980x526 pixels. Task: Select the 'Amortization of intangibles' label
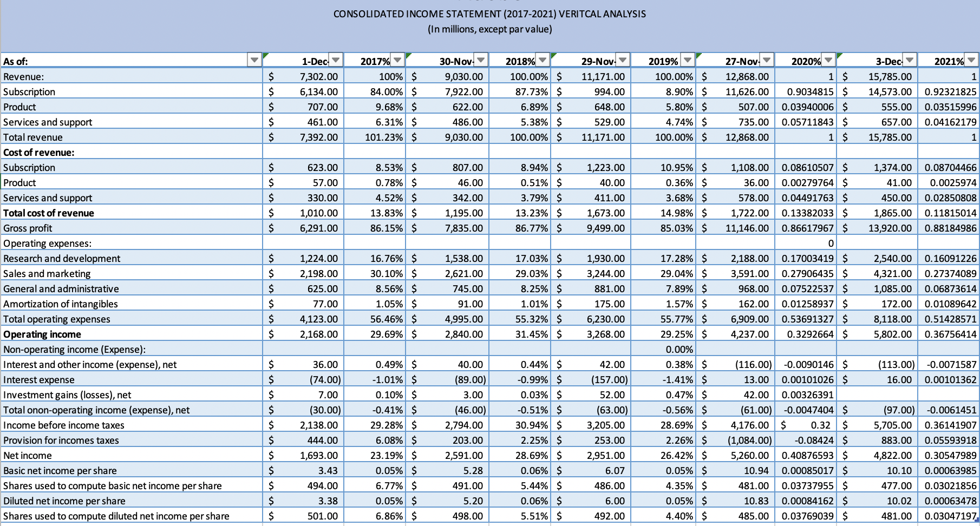click(x=61, y=304)
